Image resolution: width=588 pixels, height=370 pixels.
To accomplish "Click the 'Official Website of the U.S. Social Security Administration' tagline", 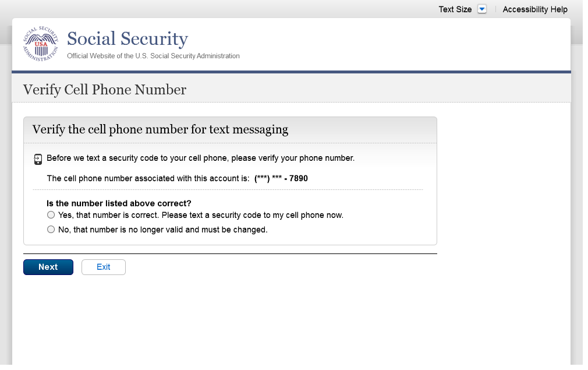I will [x=153, y=56].
